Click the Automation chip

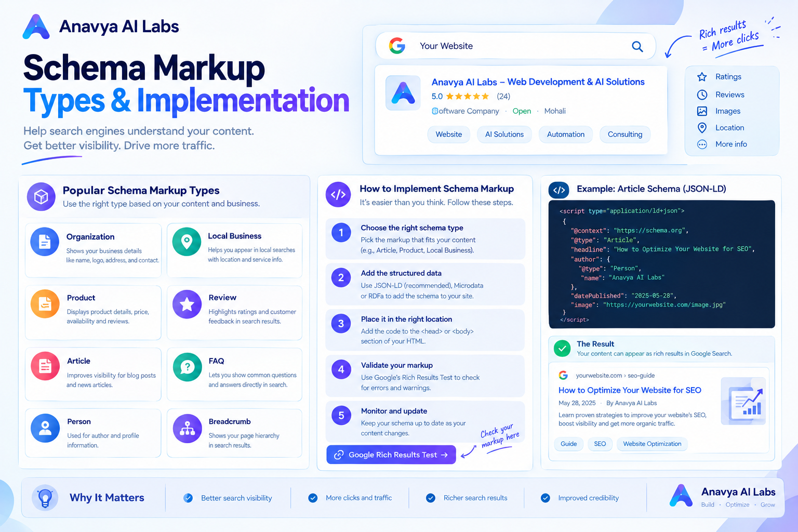point(566,134)
